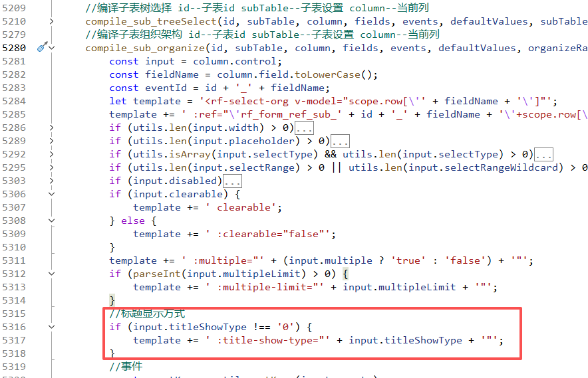Expand the folded input.width if-block arrow
588x378 pixels.
tap(52, 128)
